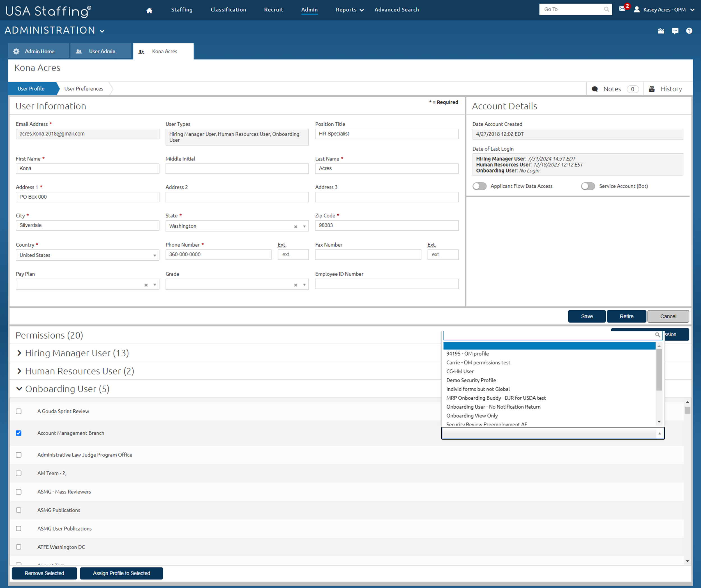Click the Cancel button
The width and height of the screenshot is (701, 588).
click(x=668, y=316)
